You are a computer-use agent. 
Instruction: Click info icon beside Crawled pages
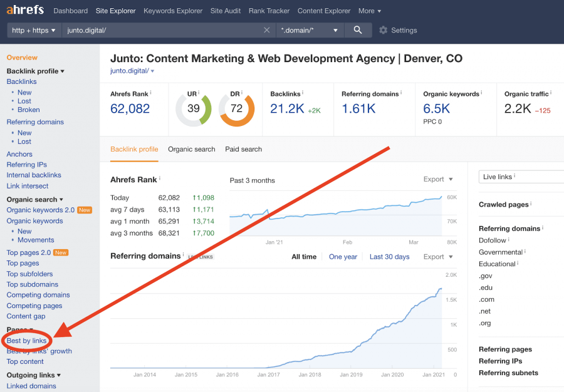(x=531, y=204)
